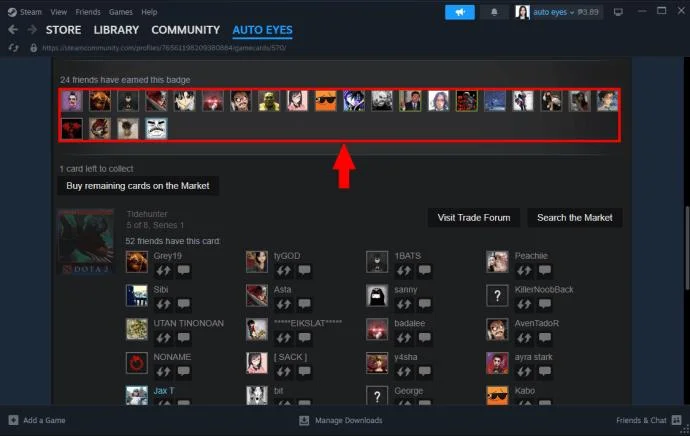Open announcements via the blue megaphone icon
This screenshot has height=436, width=690.
coord(460,12)
